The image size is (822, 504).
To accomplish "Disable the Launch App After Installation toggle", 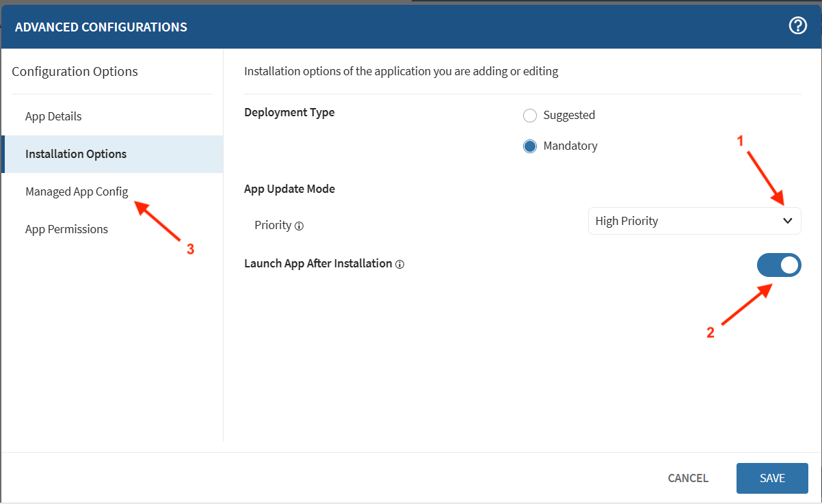I will click(x=778, y=265).
